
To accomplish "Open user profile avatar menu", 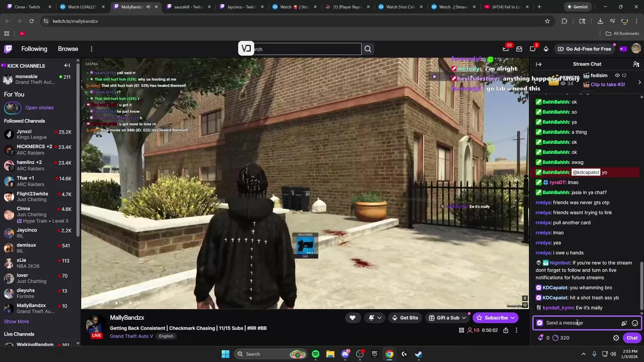I will [636, 49].
